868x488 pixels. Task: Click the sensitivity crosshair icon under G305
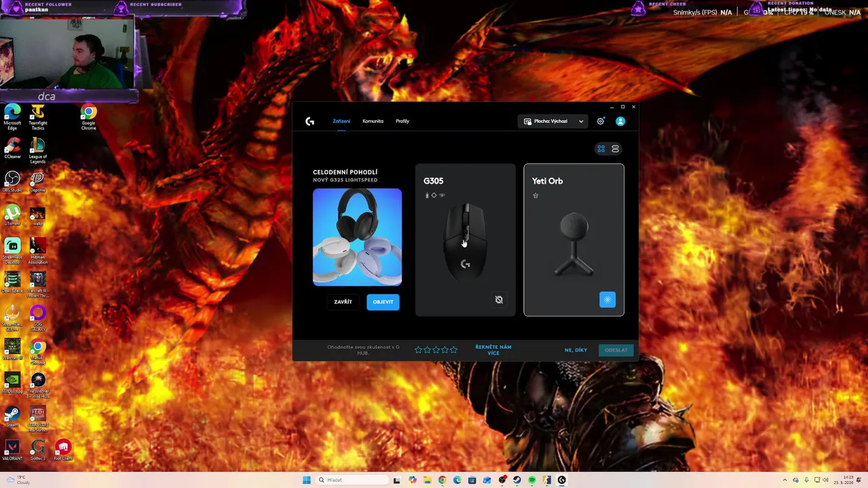click(x=434, y=195)
